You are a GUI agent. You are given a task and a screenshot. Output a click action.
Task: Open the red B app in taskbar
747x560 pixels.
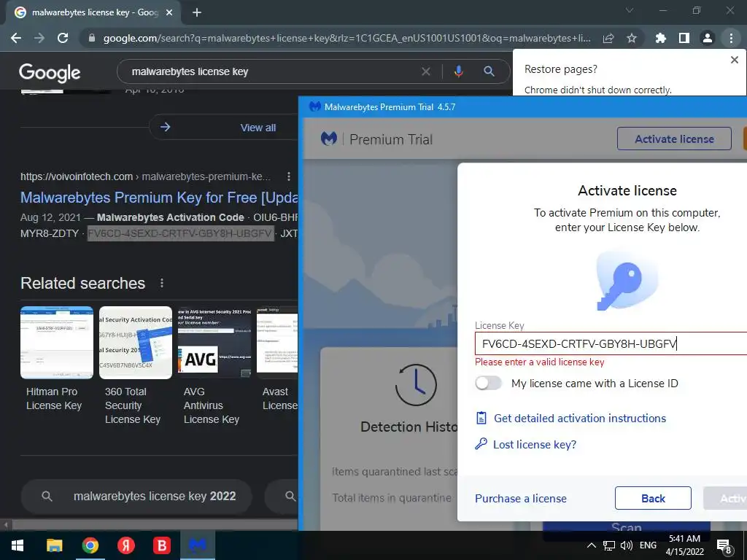[161, 545]
